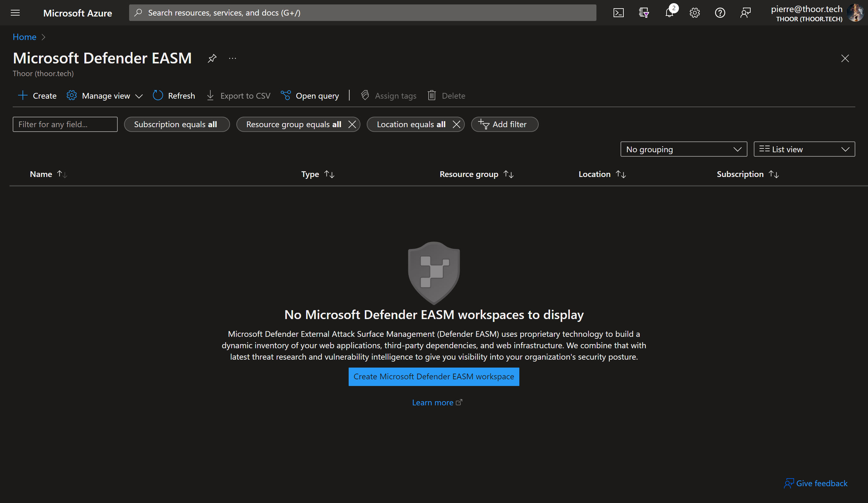Viewport: 868px width, 503px height.
Task: Open query in Resource Graph
Action: point(310,96)
